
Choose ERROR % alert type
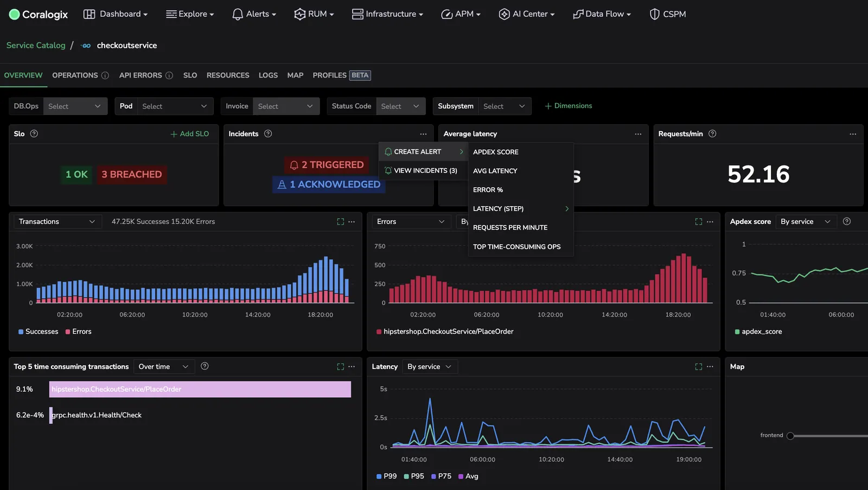[x=521, y=190]
